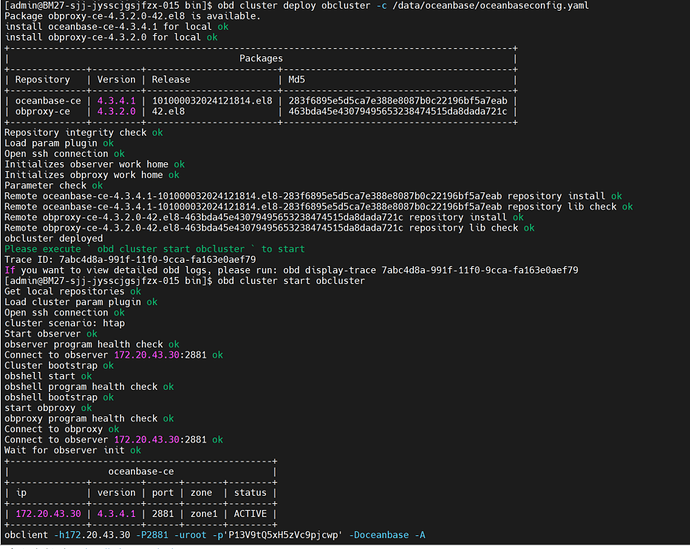
Task: Click the 'Release' column header
Action: (x=171, y=80)
